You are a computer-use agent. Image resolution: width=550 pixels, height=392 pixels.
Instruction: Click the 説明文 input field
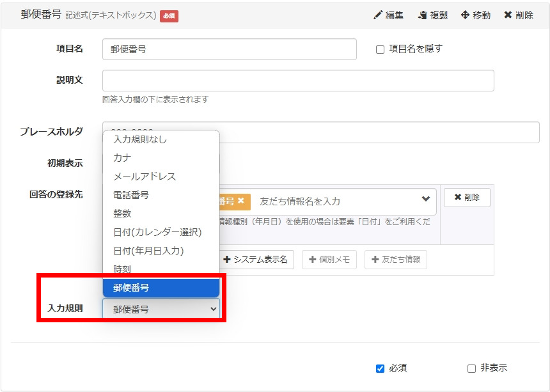tap(298, 81)
